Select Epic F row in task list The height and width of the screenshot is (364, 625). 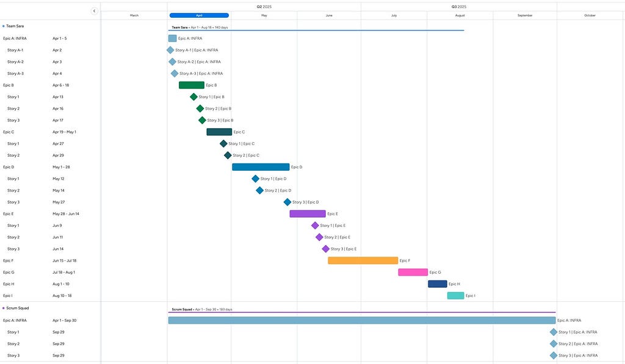coord(50,260)
